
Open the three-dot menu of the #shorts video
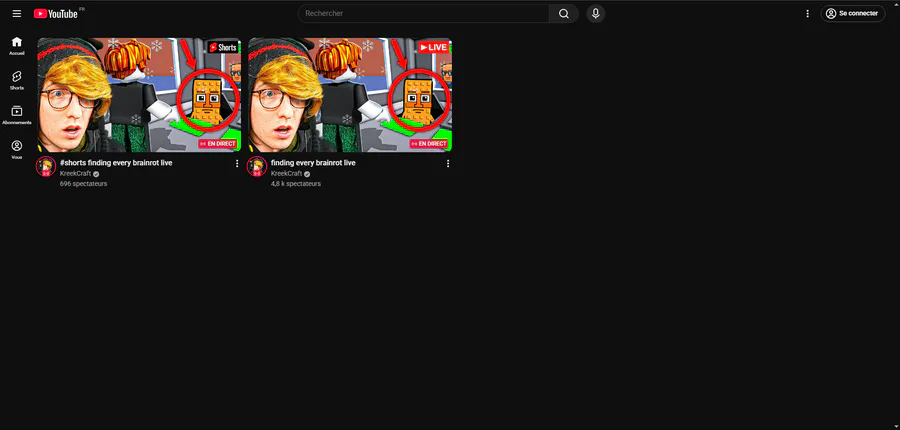pyautogui.click(x=237, y=164)
